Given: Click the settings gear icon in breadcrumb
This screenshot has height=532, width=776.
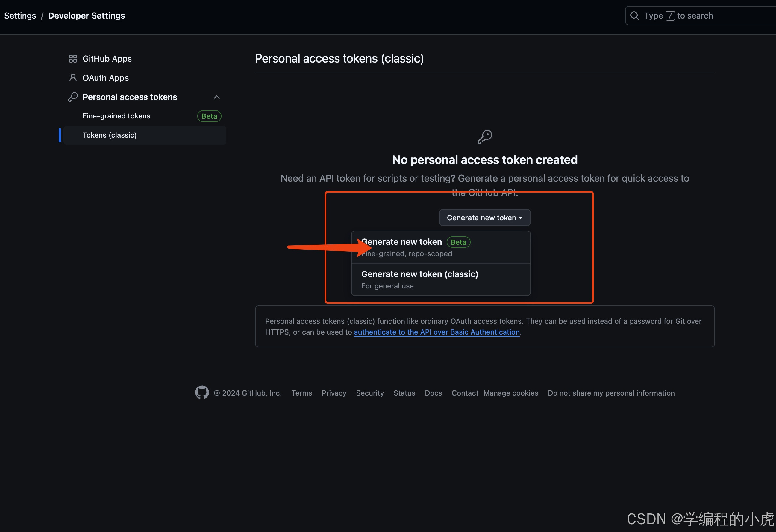Looking at the screenshot, I should [20, 15].
